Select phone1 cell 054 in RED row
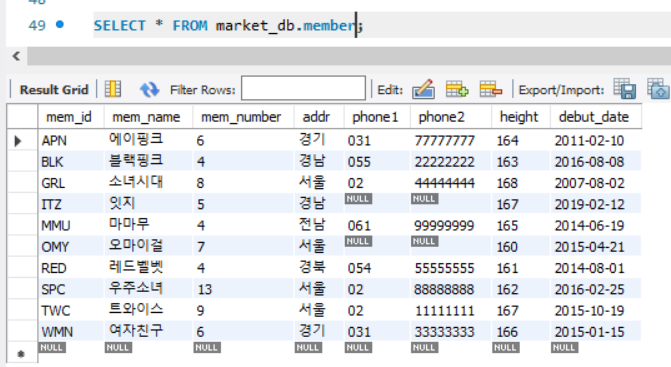671x367 pixels. pos(377,268)
